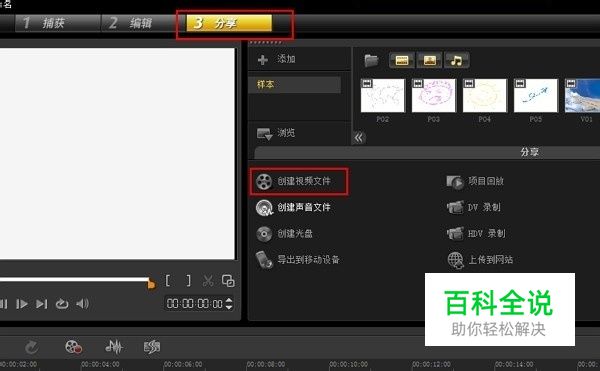The width and height of the screenshot is (600, 371).
Task: Click the next frame playback button
Action: tap(22, 304)
